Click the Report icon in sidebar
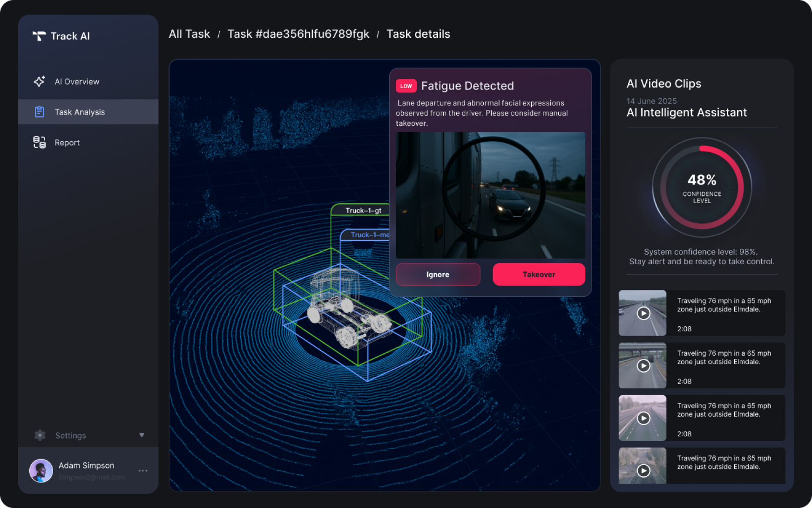The image size is (812, 508). pos(40,142)
